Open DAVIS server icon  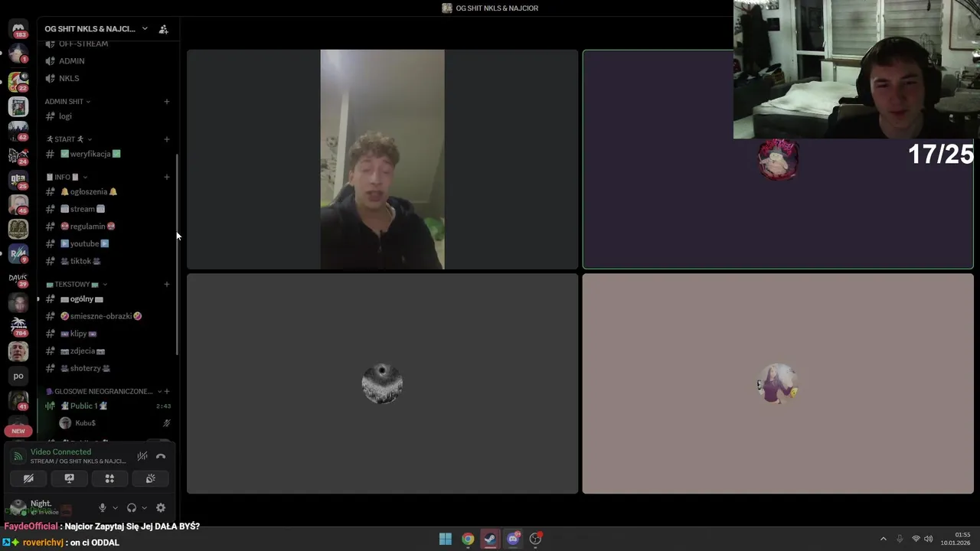(18, 278)
